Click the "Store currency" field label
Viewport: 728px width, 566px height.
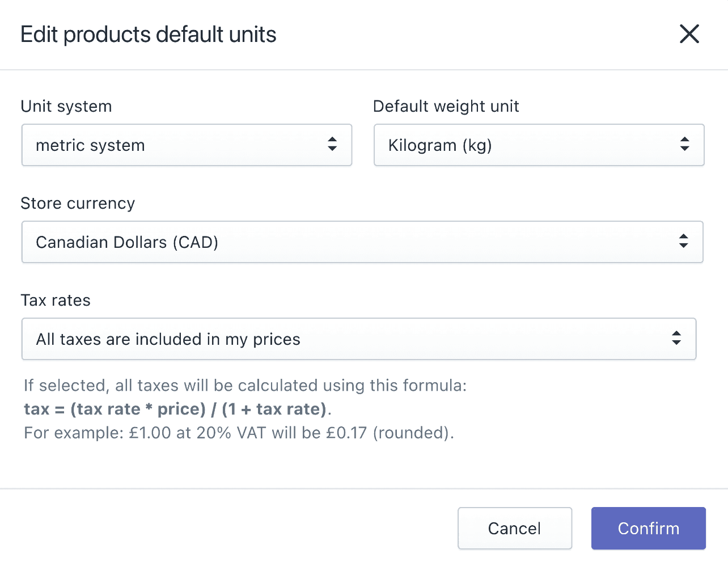pyautogui.click(x=78, y=204)
